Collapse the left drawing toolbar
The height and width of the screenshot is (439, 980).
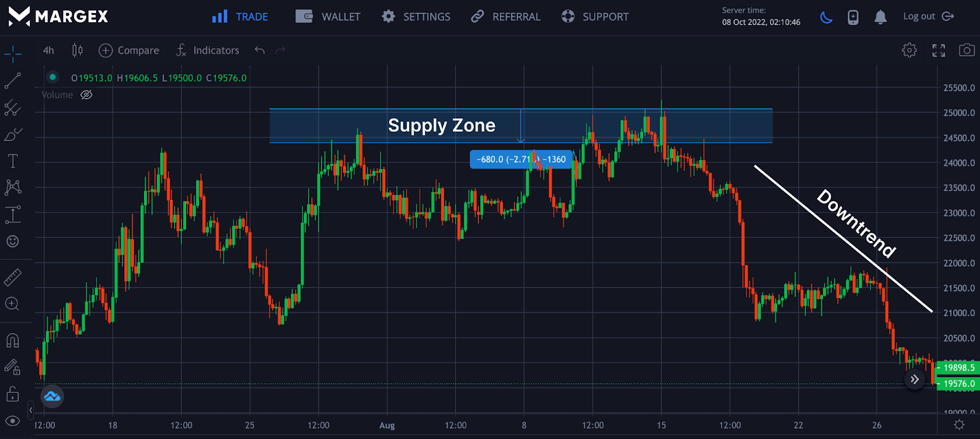click(x=31, y=410)
